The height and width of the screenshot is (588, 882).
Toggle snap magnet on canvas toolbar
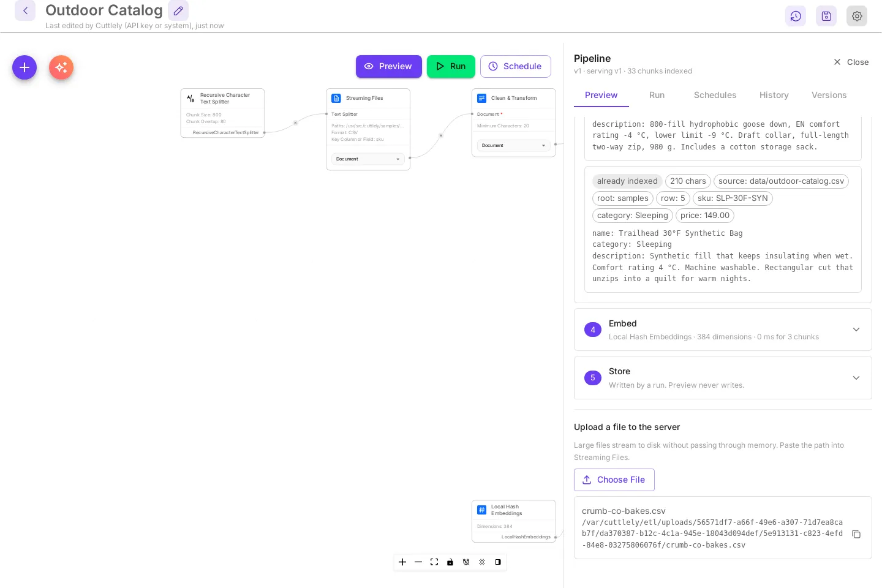[x=466, y=562]
